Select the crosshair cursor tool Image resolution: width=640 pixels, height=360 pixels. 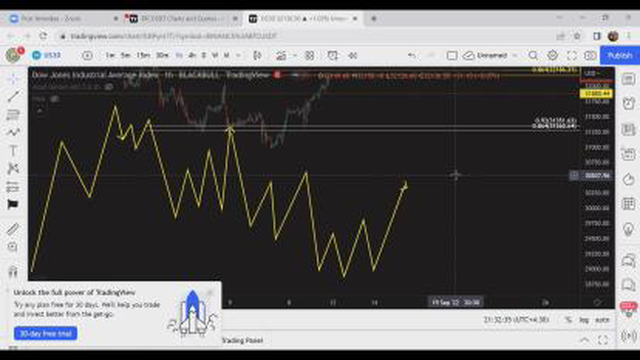(x=13, y=78)
